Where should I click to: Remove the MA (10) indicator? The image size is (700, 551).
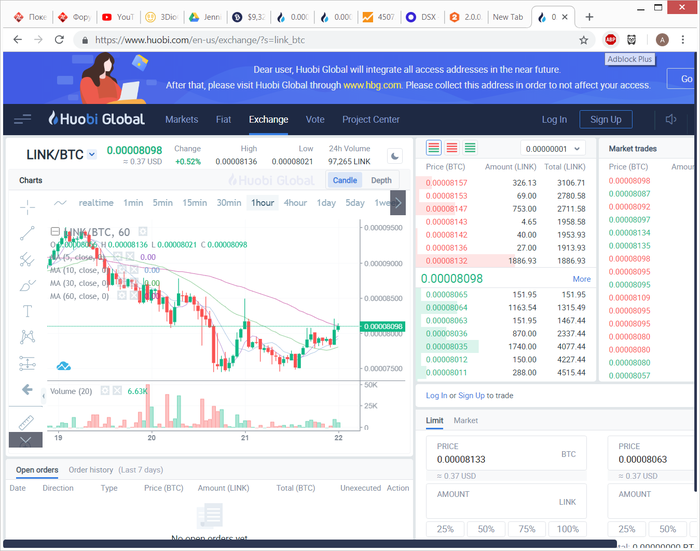pyautogui.click(x=134, y=270)
